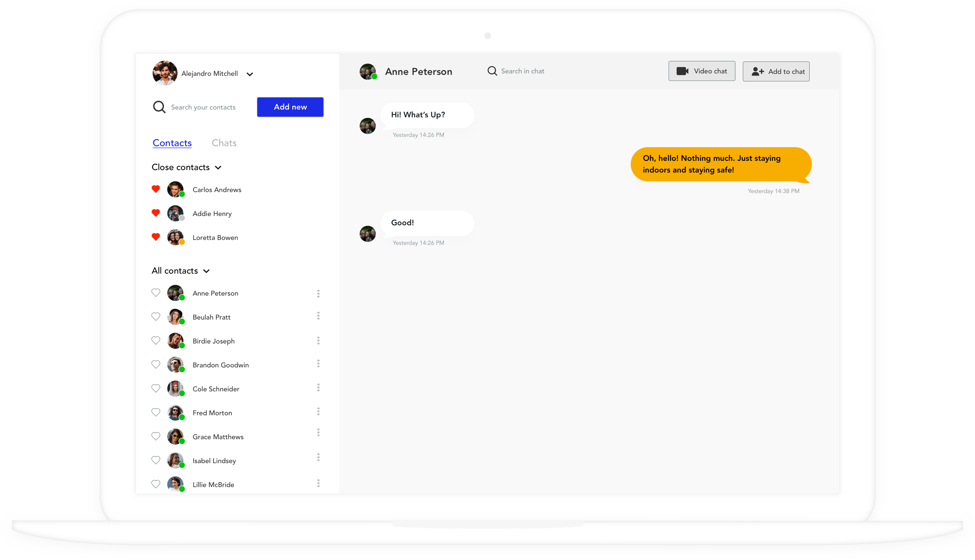
Task: Unfavorite Carlos Andrews with the red heart
Action: [x=156, y=189]
